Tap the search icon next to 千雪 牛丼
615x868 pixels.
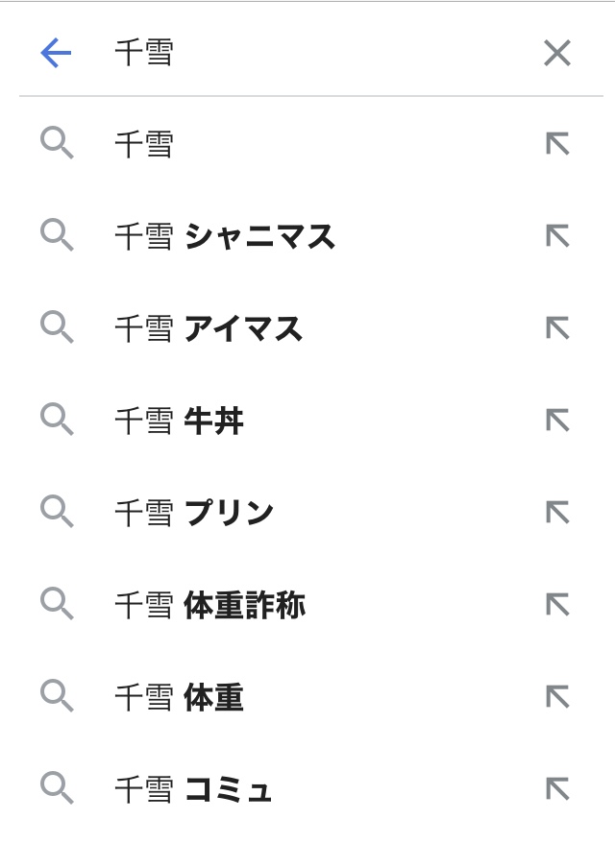tap(57, 421)
